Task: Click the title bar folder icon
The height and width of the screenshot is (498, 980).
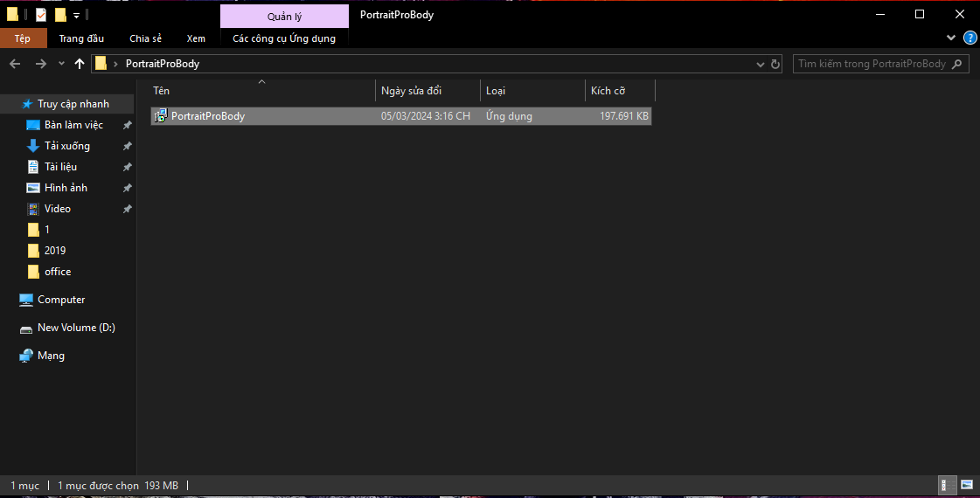Action: [12, 14]
